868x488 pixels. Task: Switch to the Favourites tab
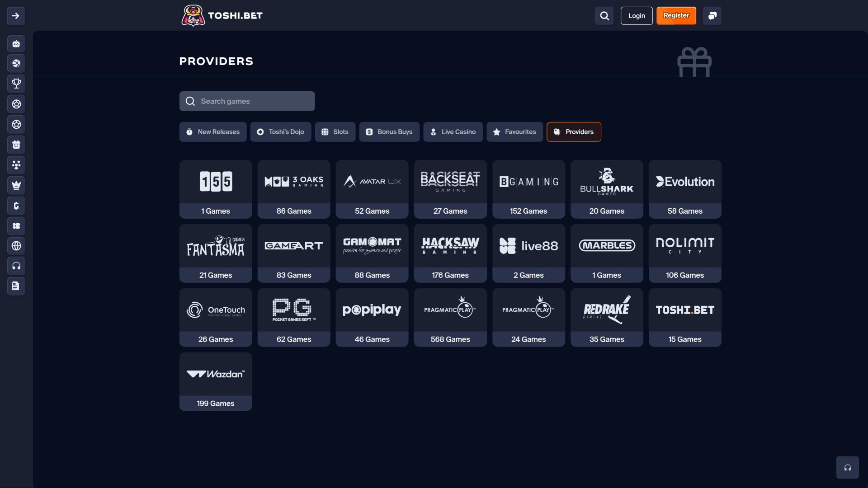(515, 132)
